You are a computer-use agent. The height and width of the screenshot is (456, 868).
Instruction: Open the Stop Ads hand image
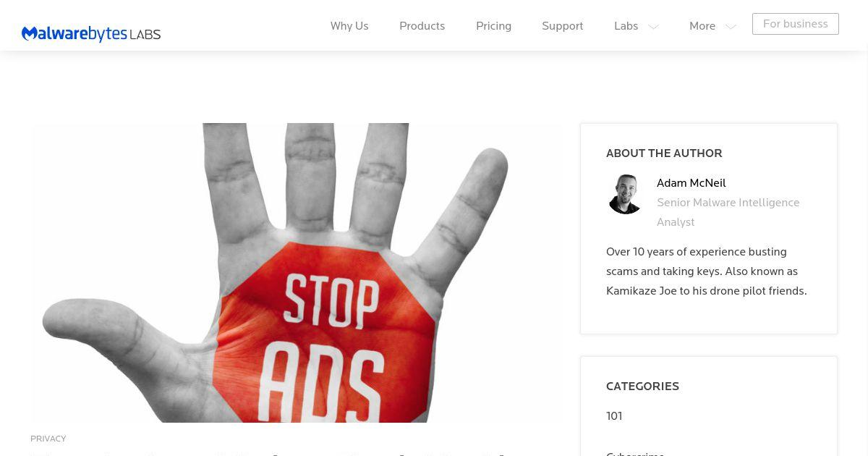tap(295, 273)
